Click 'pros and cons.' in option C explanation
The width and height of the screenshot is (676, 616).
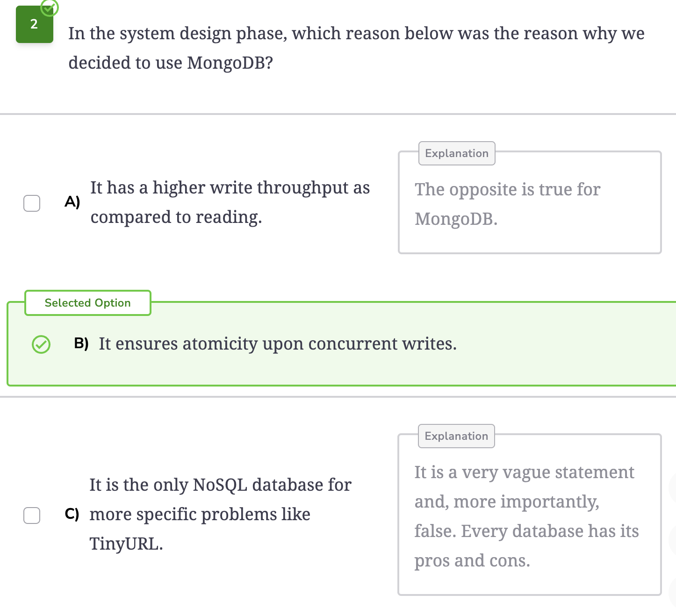(472, 560)
